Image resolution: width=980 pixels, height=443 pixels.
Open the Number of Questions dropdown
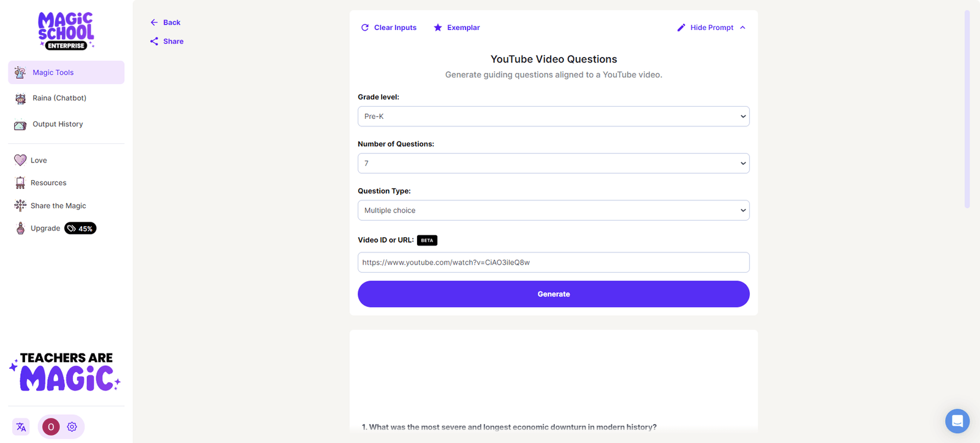tap(553, 163)
